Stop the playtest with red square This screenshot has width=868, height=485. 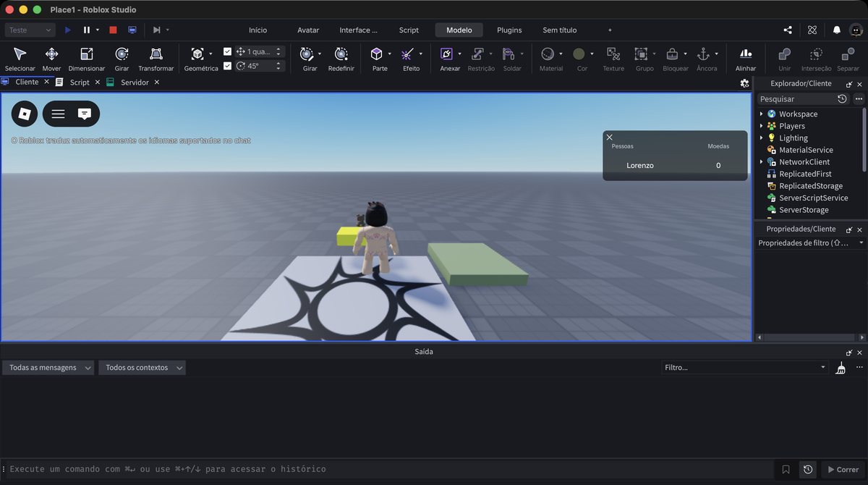113,30
